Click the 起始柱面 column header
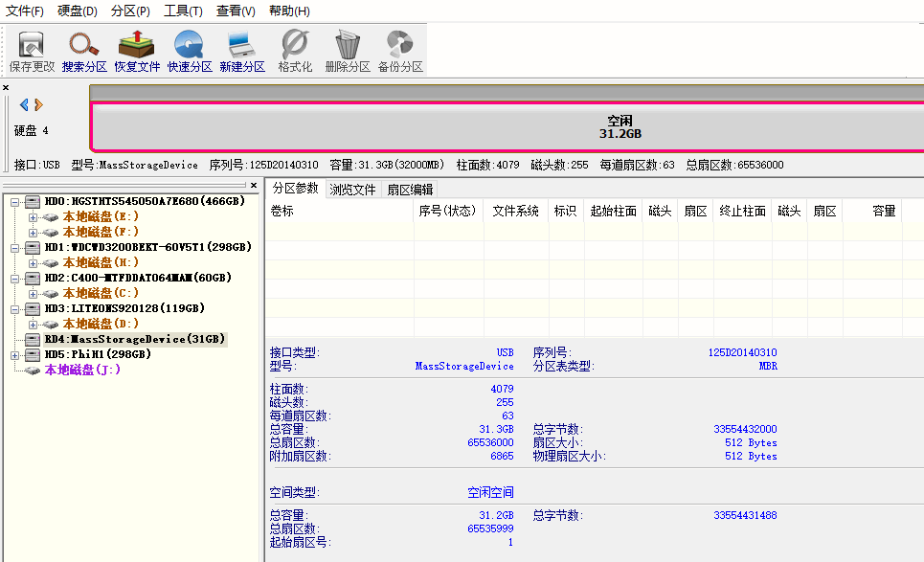 coord(614,211)
